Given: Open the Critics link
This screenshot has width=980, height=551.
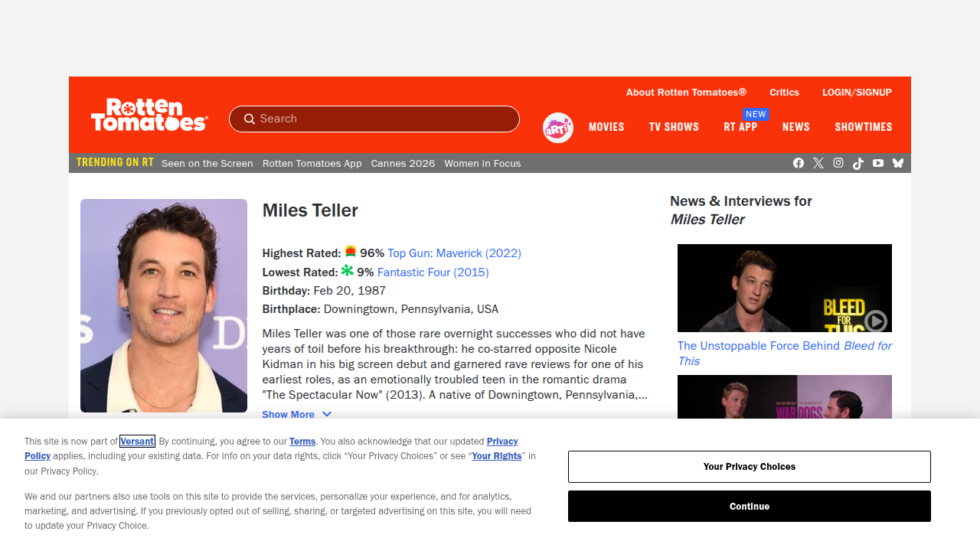Looking at the screenshot, I should (x=784, y=92).
